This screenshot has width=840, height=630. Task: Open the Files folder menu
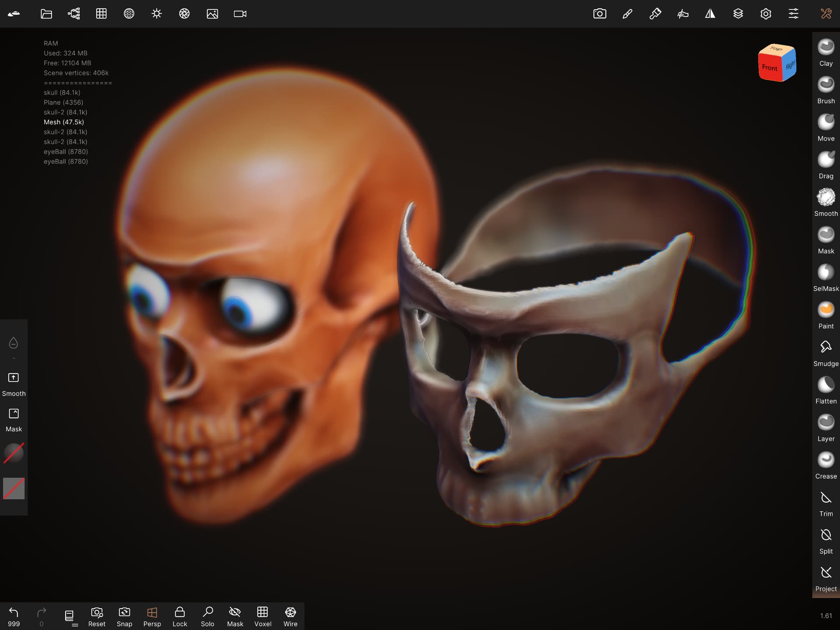pos(46,14)
